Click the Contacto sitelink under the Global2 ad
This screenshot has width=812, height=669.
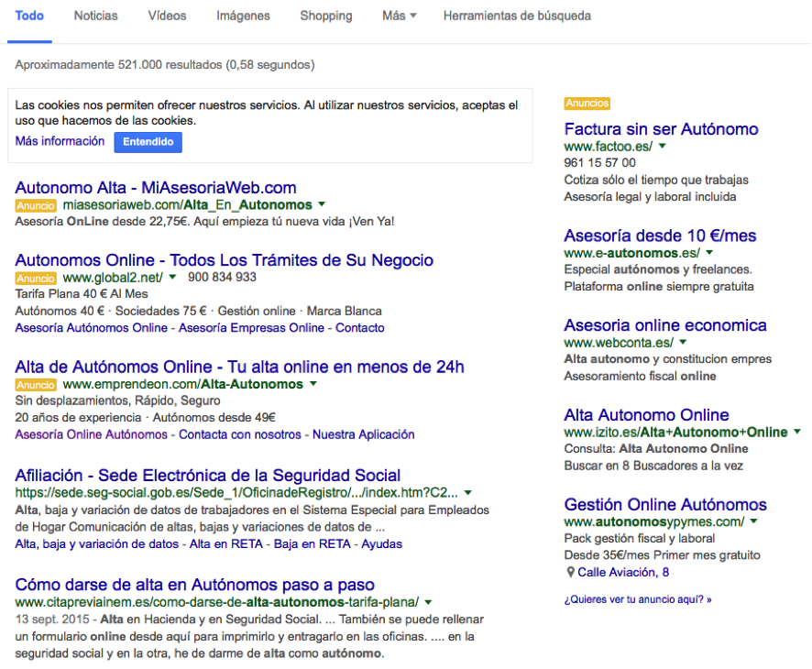tap(359, 327)
